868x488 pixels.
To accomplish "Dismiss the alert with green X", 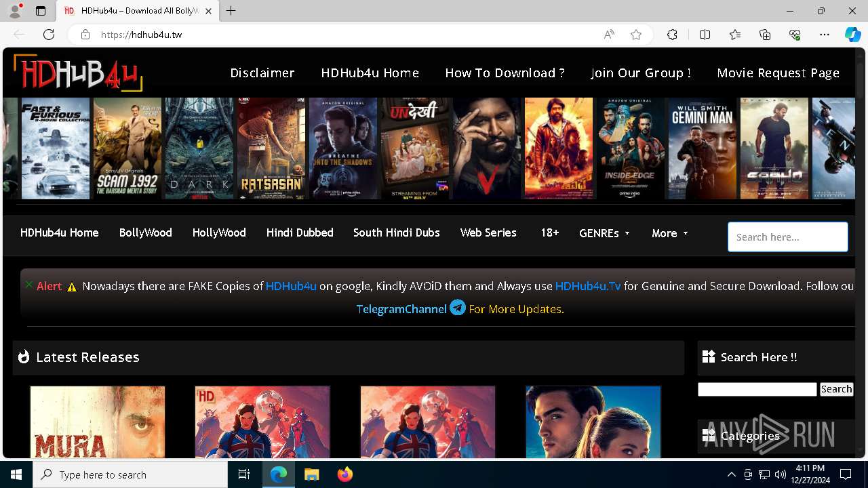I will 28,285.
